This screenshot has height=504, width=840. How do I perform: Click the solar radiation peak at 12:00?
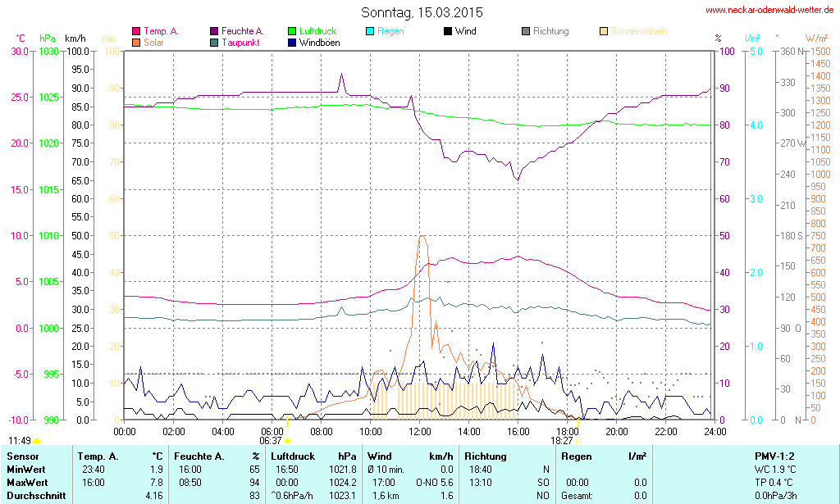422,237
